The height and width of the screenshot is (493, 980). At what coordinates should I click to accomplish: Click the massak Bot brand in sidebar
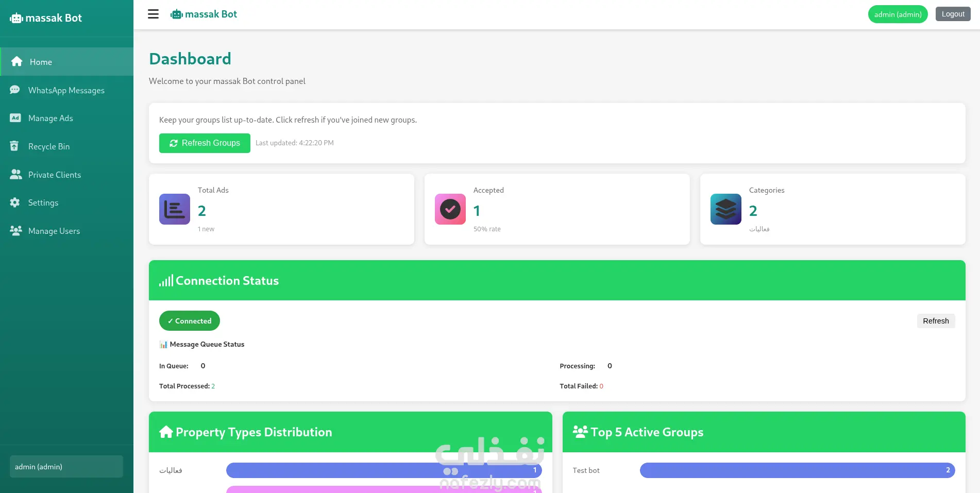pos(54,18)
